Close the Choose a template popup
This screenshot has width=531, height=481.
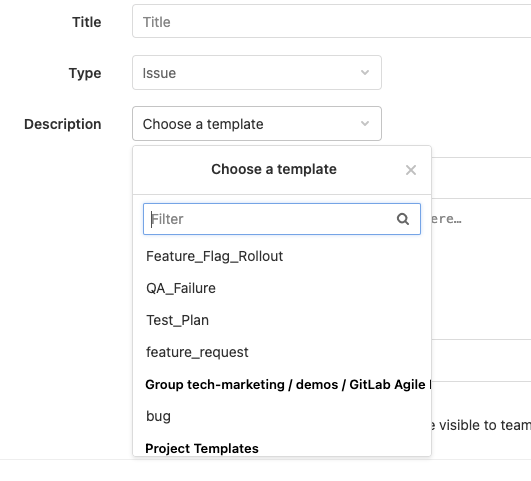point(411,170)
